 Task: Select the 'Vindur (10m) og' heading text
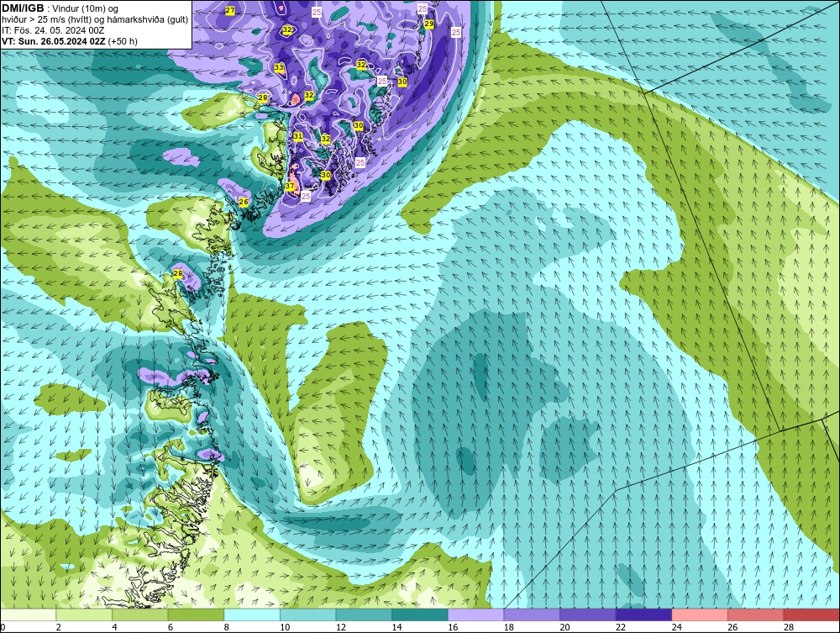[87, 9]
